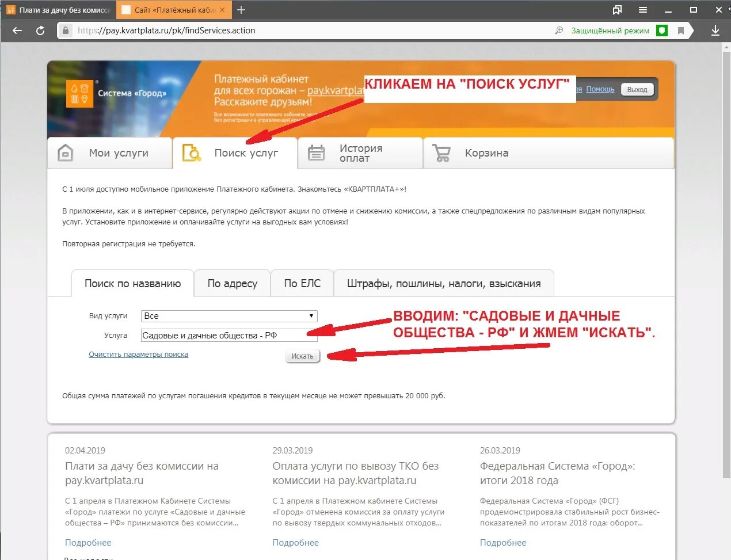This screenshot has height=560, width=731.
Task: Click the Защищённый режим label
Action: coord(610,31)
